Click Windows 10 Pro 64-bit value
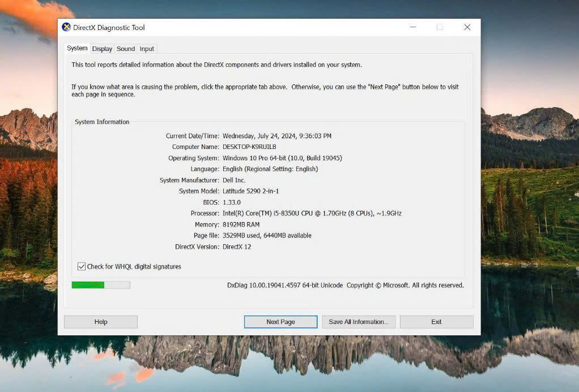579x392 pixels. 282,158
